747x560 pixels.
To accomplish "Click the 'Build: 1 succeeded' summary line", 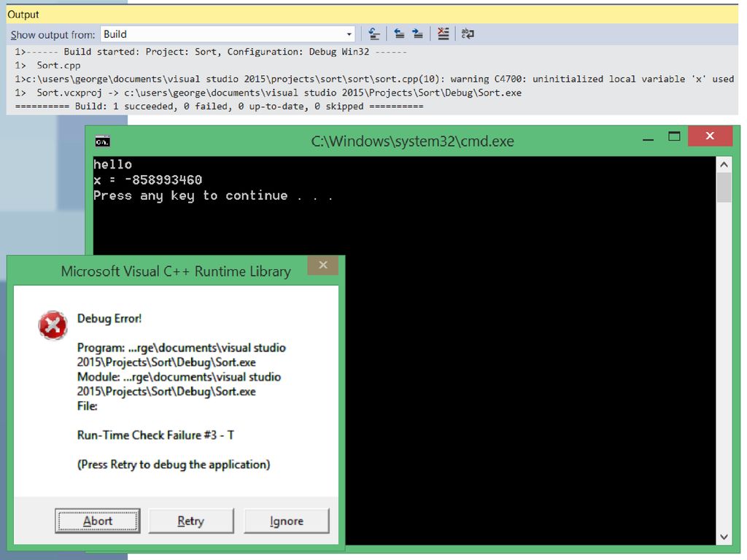I will 219,106.
